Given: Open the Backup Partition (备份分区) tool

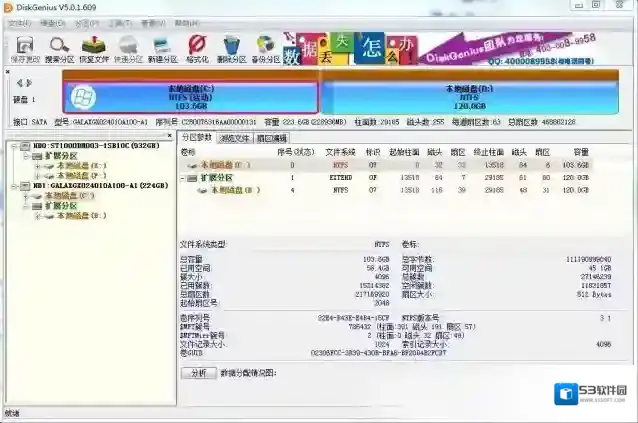Looking at the screenshot, I should (x=265, y=48).
